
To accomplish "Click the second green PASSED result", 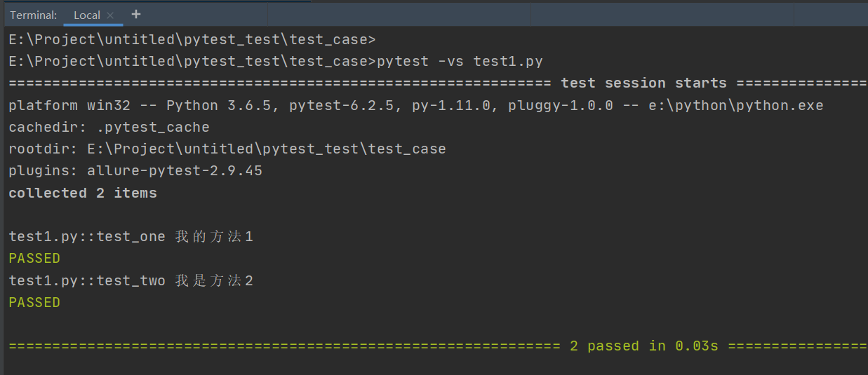I will click(34, 303).
